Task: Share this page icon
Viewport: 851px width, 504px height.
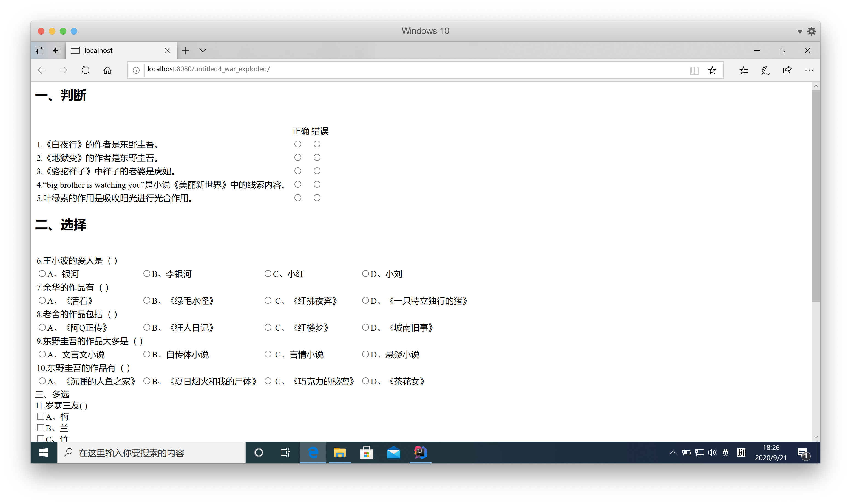Action: click(x=787, y=70)
